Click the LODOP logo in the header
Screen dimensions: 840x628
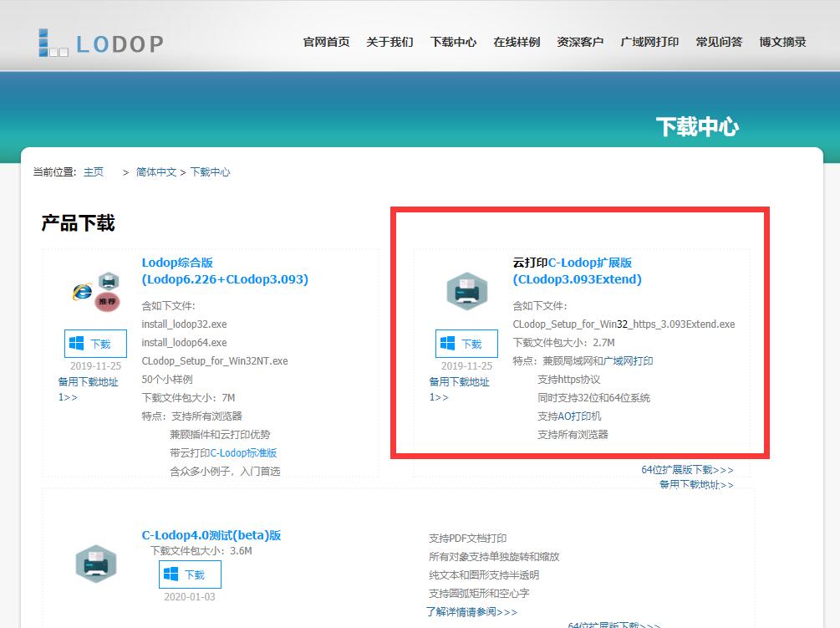pyautogui.click(x=100, y=43)
